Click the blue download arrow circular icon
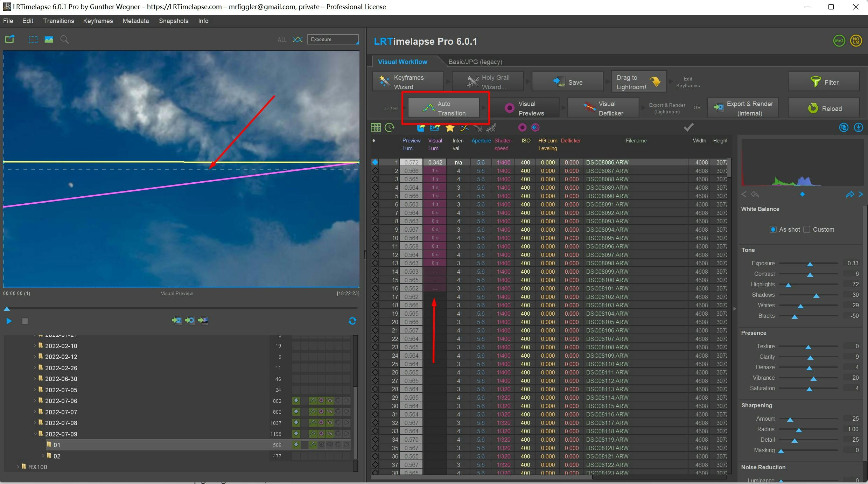Screen dimensions: 868x484 pos(859,127)
